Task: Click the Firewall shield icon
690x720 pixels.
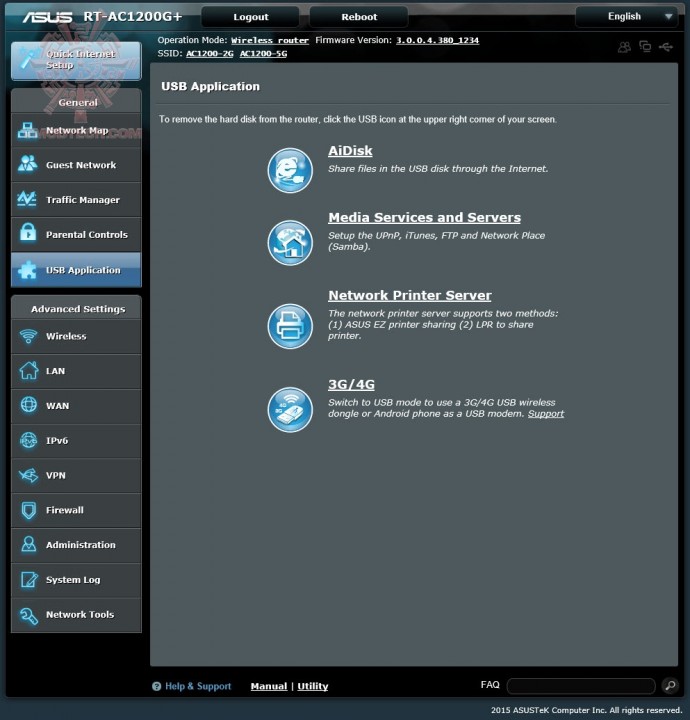Action: 28,510
